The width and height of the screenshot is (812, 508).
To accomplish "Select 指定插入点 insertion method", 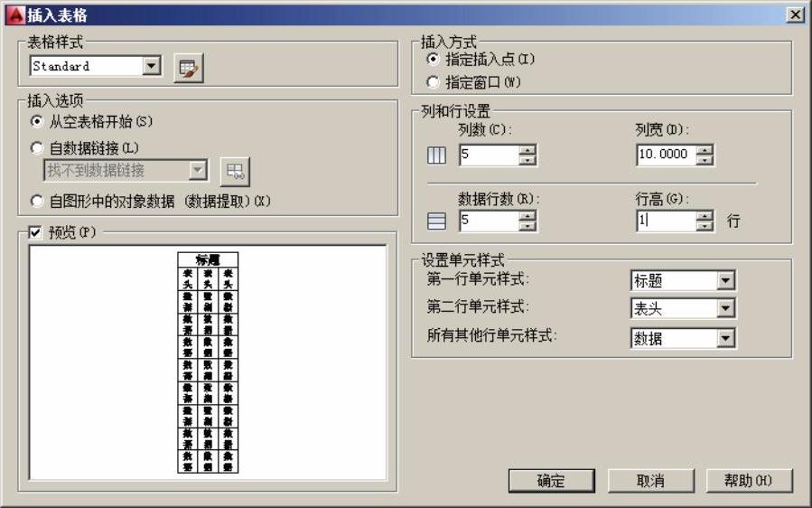I will (433, 60).
